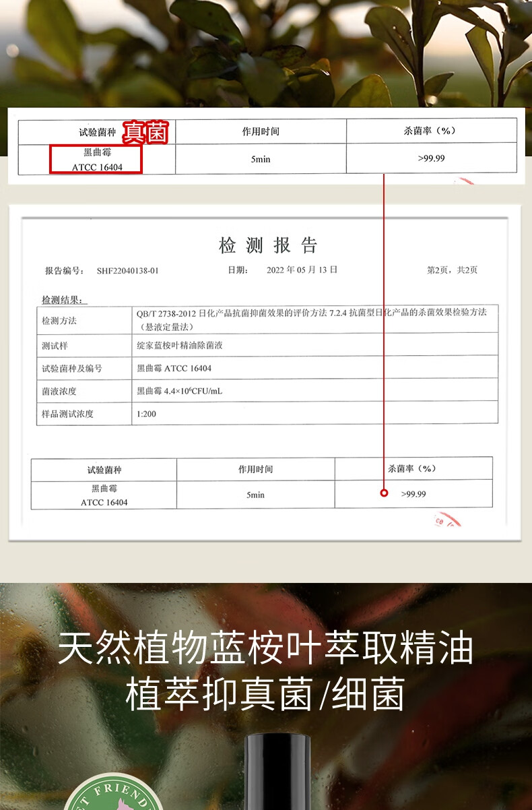This screenshot has height=810, width=532.
Task: Click the subtitle 植萃抑真菌/细菌
Action: (x=265, y=695)
